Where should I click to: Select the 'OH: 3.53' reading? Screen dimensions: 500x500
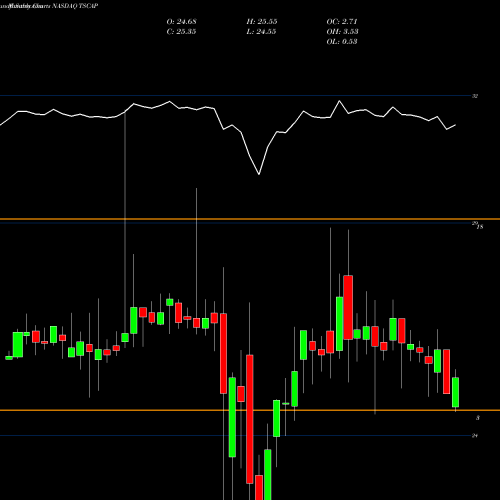[x=342, y=32]
